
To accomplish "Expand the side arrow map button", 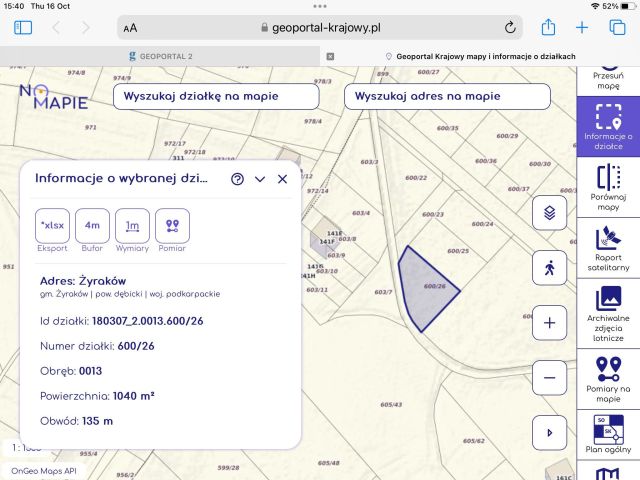I will pos(549,433).
